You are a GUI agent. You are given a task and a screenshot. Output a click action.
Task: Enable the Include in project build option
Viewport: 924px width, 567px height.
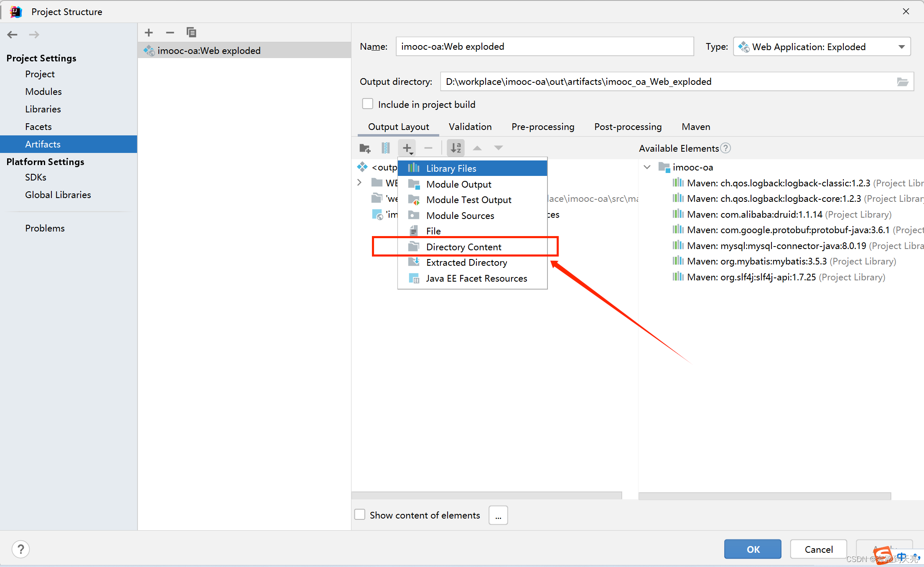pyautogui.click(x=367, y=104)
